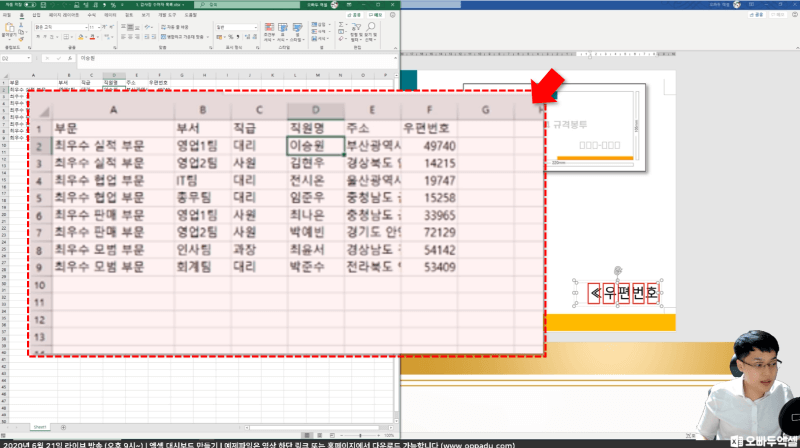This screenshot has width=800, height=448.
Task: Click the Align Left icon
Action: (x=123, y=37)
